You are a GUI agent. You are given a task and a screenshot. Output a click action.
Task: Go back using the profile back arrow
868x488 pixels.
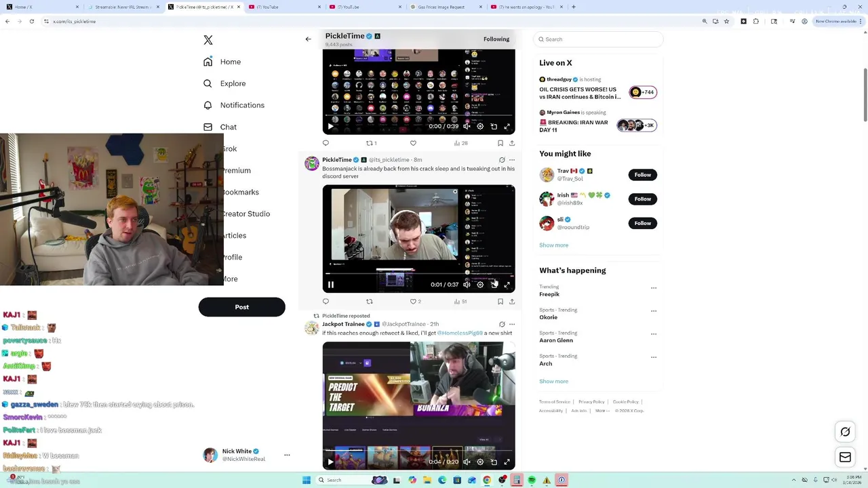(x=308, y=39)
